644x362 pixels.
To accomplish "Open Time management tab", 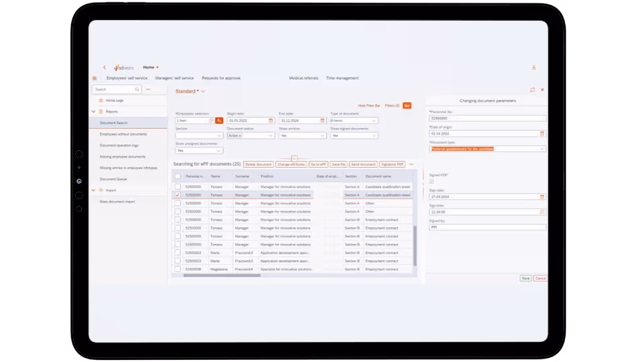I will 343,78.
